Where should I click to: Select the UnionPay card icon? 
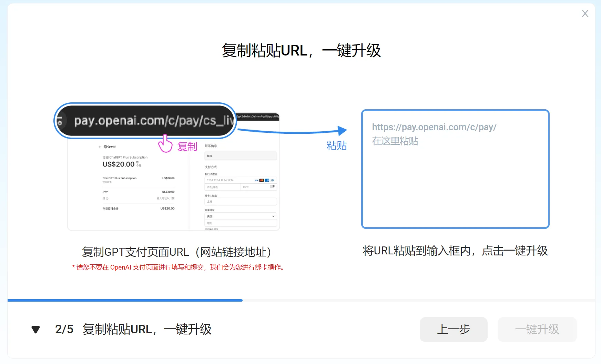pos(267,180)
